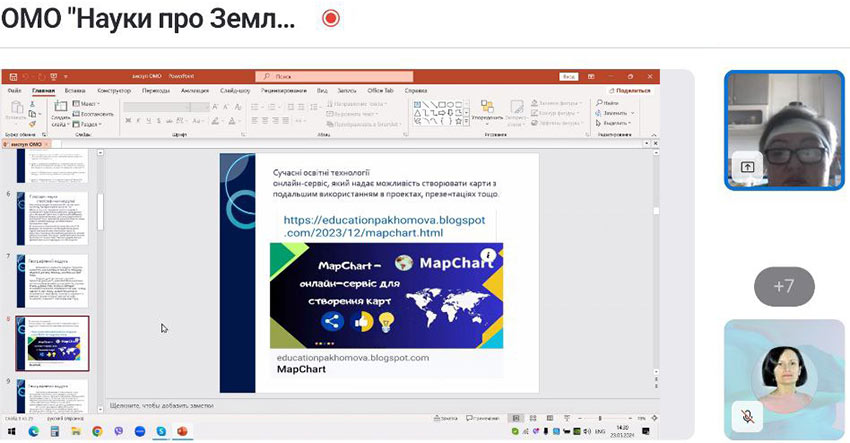The width and height of the screenshot is (850, 443).
Task: Click the Create Slide icon
Action: pos(60,106)
